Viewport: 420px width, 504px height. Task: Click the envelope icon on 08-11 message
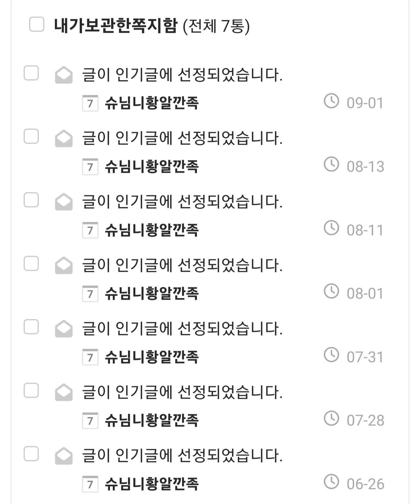64,202
